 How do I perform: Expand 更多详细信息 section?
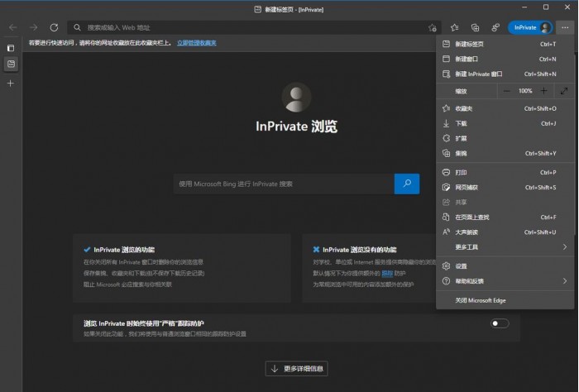pos(298,368)
